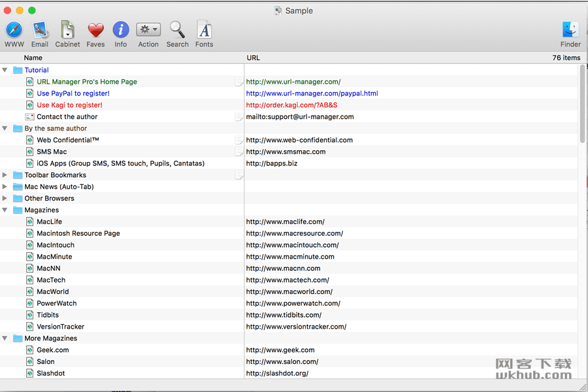Viewport: 588px width, 392px height.
Task: Open the Fonts toolbar icon
Action: click(204, 29)
